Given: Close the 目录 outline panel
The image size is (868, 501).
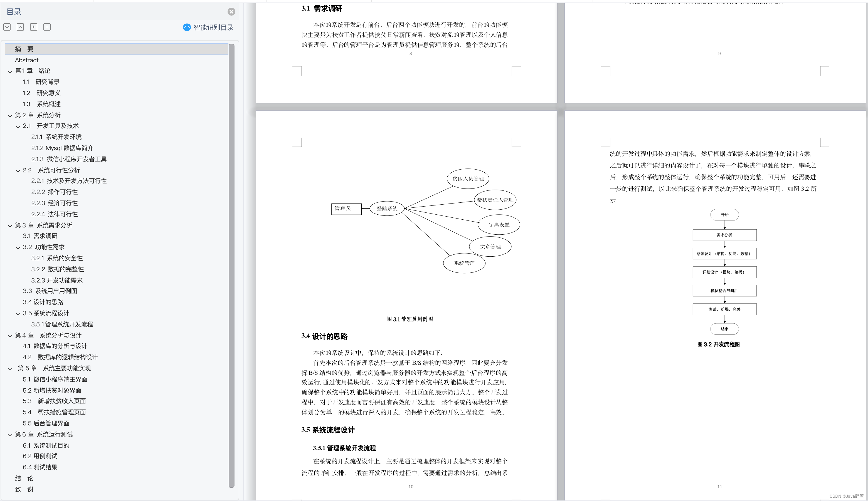Looking at the screenshot, I should 231,12.
